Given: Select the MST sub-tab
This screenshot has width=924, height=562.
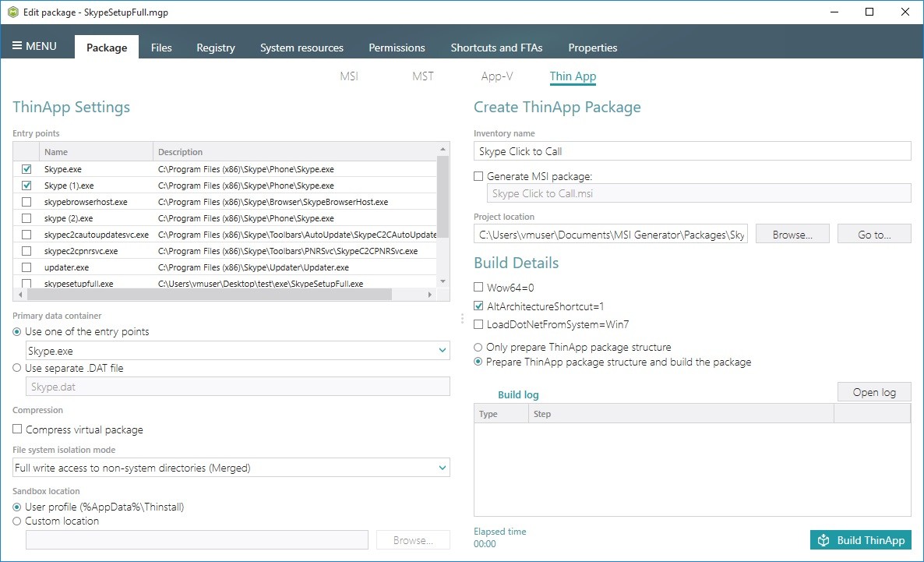Looking at the screenshot, I should [x=422, y=76].
